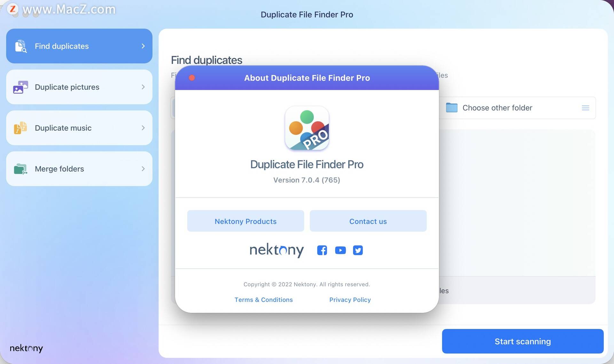Expand the Duplicate pictures section arrow
Screen dimensions: 614x364
[142, 87]
